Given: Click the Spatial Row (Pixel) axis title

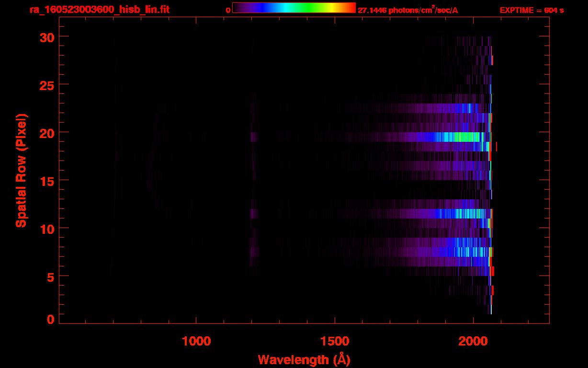Looking at the screenshot, I should pyautogui.click(x=21, y=170).
